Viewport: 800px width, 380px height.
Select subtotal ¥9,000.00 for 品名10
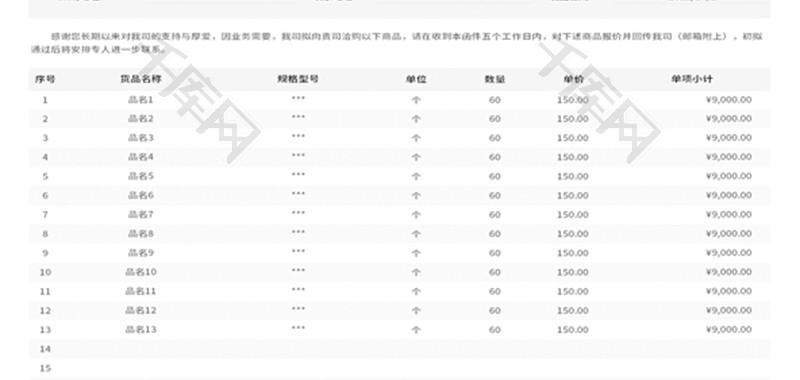coord(729,272)
